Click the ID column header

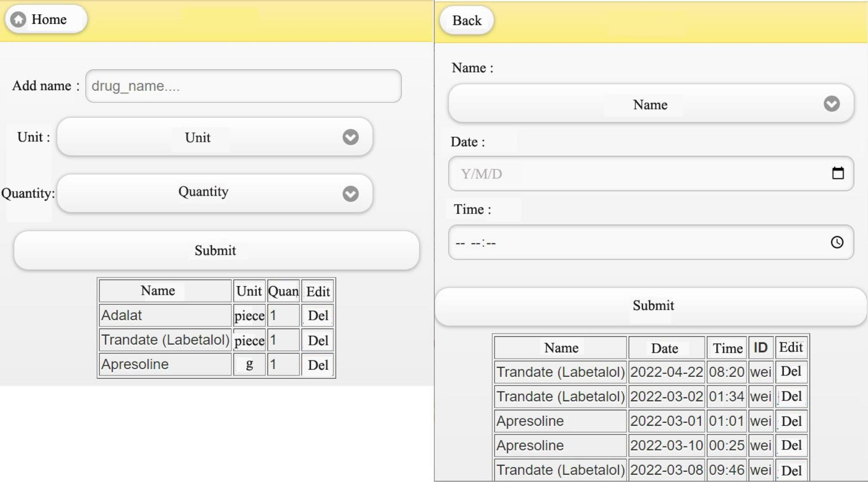pos(761,348)
